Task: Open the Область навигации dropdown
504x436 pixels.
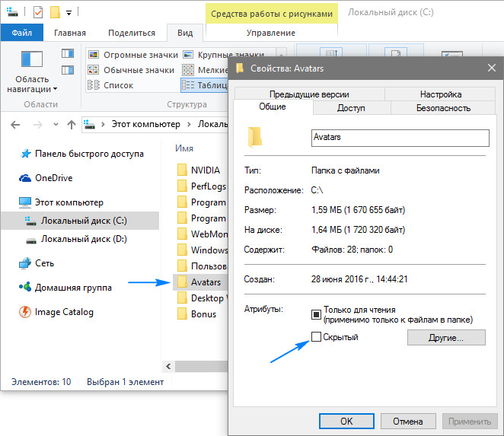Action: pos(31,84)
